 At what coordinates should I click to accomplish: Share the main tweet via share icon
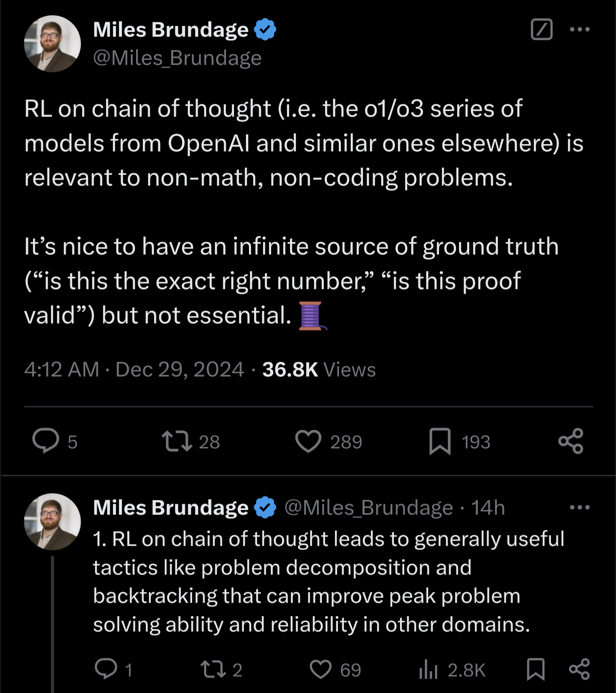point(571,441)
